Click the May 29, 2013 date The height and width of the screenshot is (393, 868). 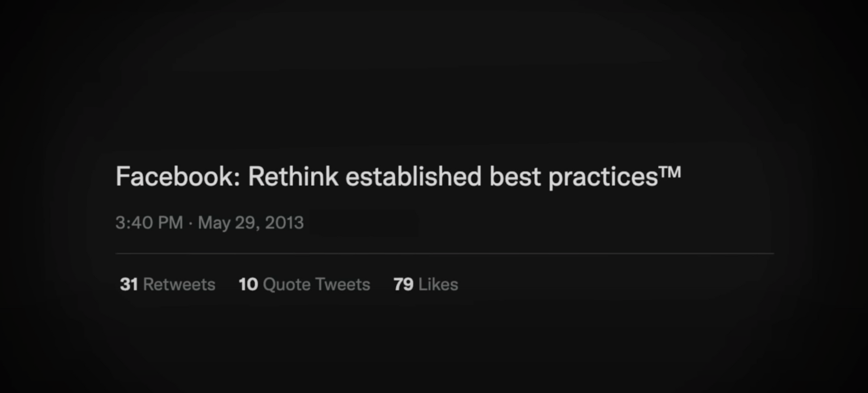(x=251, y=223)
